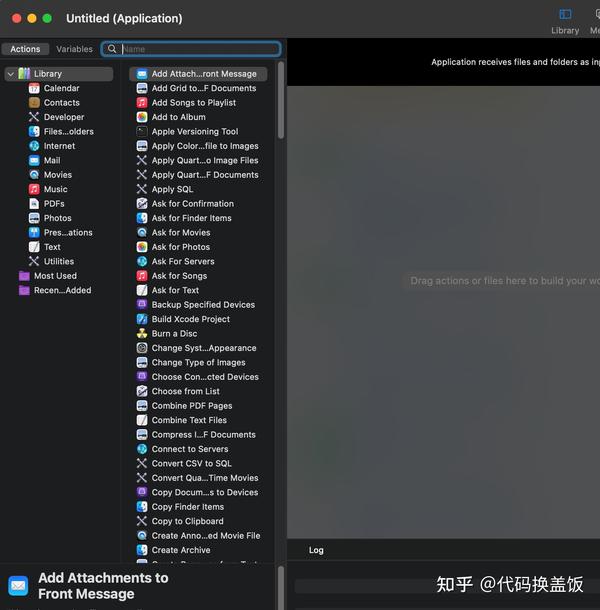Click the Music category icon
The width and height of the screenshot is (600, 610).
[34, 189]
